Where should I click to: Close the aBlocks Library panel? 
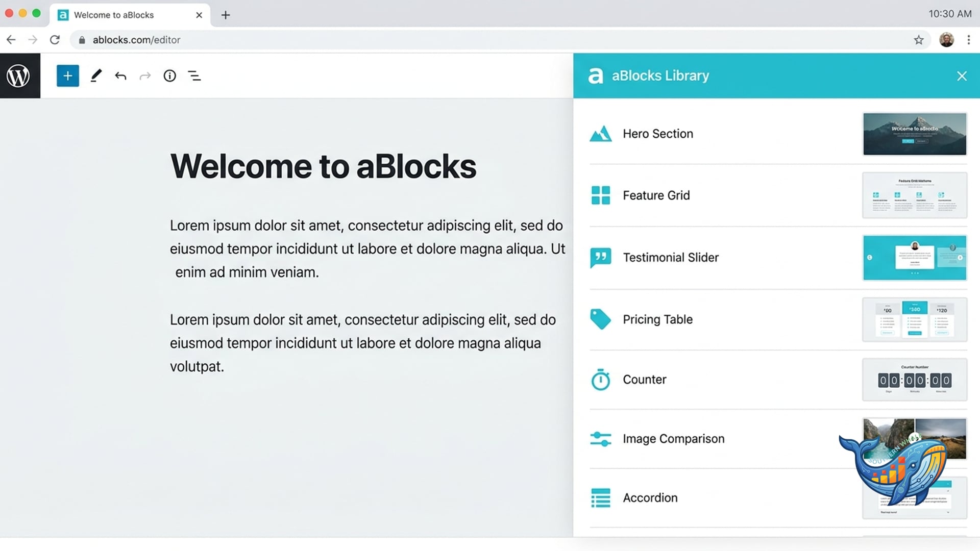pyautogui.click(x=962, y=76)
